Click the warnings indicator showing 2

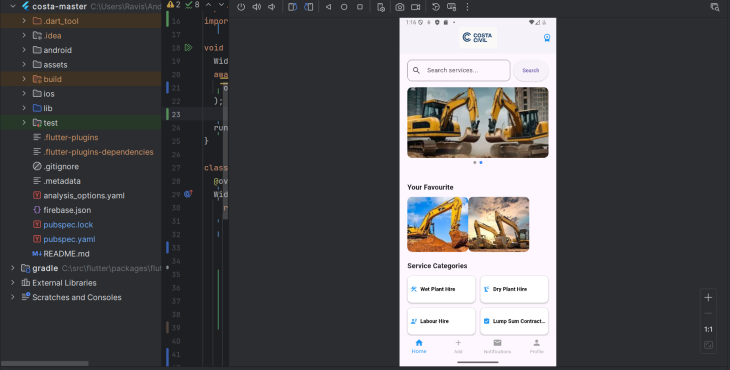(173, 5)
